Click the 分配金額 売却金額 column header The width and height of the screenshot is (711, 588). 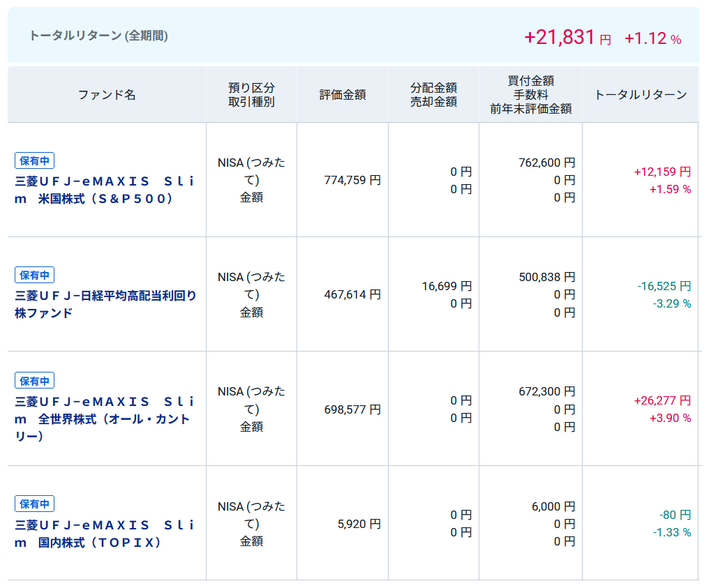click(x=433, y=95)
